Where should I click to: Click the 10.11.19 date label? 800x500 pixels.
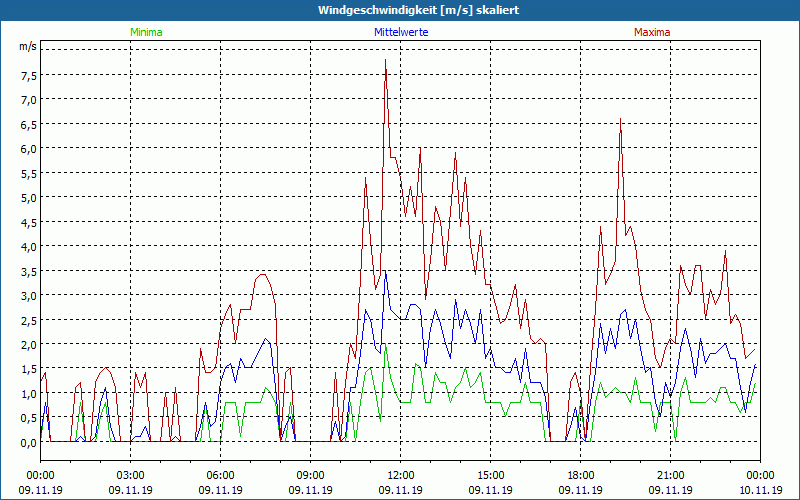(760, 490)
